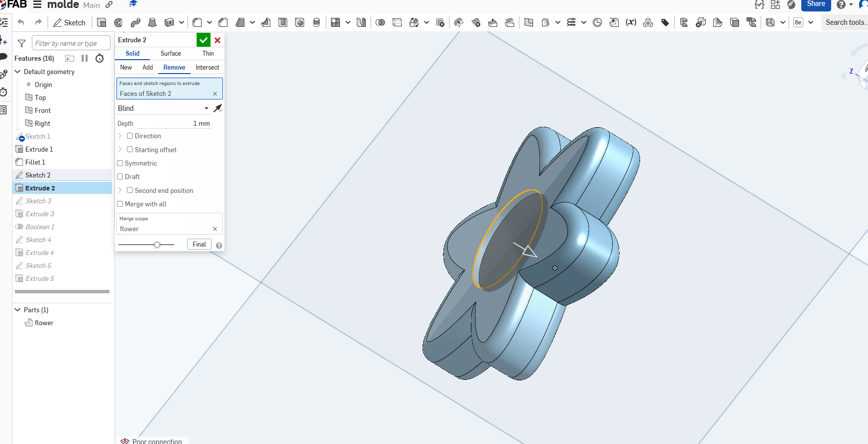Open the Be custom features dropdown arrow
This screenshot has width=868, height=444.
pyautogui.click(x=811, y=22)
